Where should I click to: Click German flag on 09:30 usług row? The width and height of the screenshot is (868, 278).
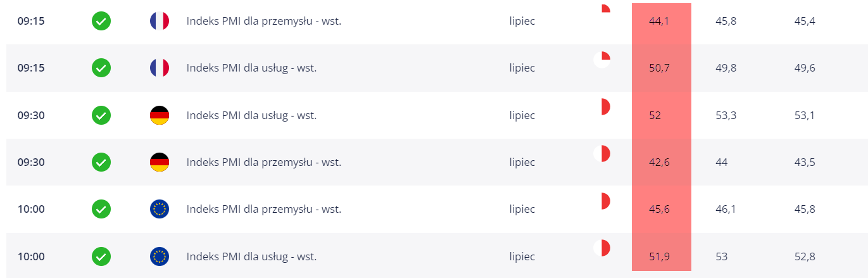[x=160, y=115]
